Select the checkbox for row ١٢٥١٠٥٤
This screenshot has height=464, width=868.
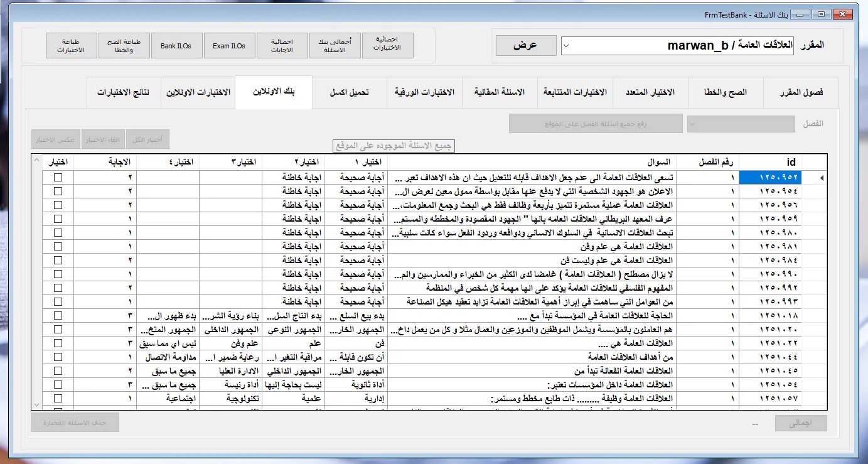pyautogui.click(x=58, y=385)
